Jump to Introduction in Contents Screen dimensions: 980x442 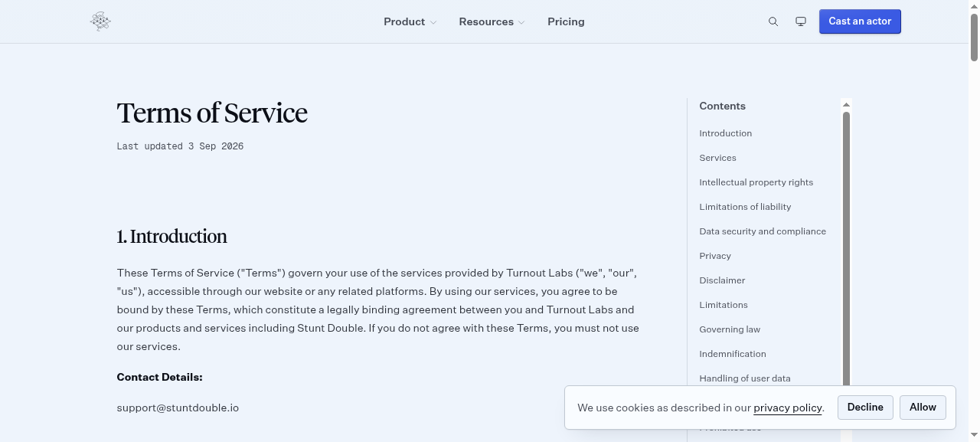725,133
